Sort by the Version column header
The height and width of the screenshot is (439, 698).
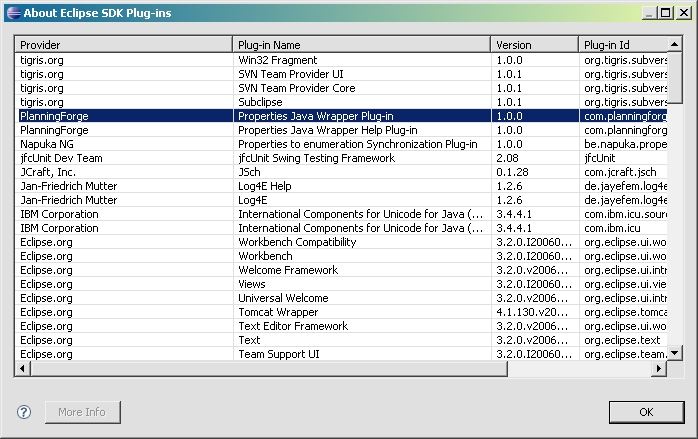[x=535, y=45]
